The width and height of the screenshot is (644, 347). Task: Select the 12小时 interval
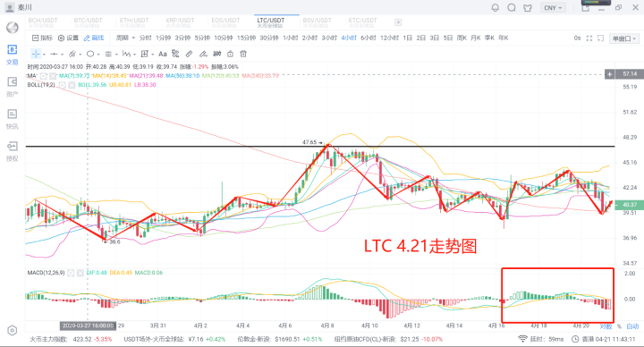point(389,38)
